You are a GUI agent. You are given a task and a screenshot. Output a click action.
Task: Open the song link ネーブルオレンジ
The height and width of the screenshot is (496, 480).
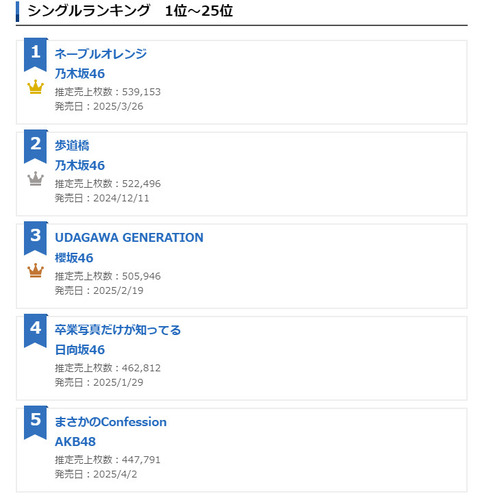(x=101, y=54)
